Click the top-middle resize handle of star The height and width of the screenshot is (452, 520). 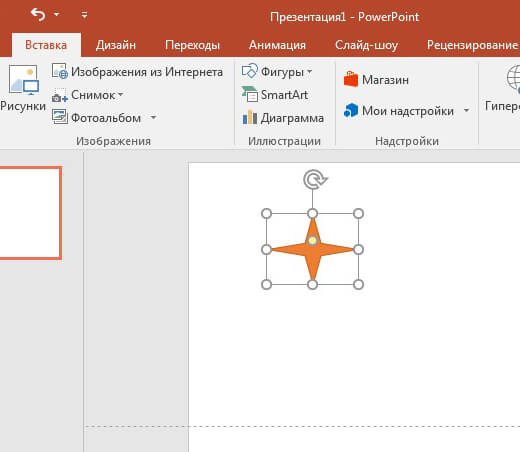312,213
